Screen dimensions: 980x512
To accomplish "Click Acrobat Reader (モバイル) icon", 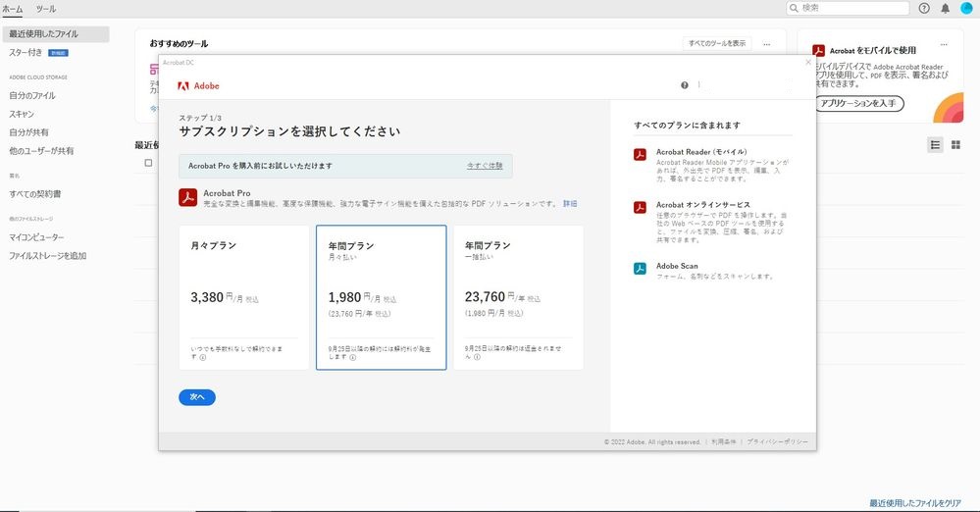I will point(640,154).
